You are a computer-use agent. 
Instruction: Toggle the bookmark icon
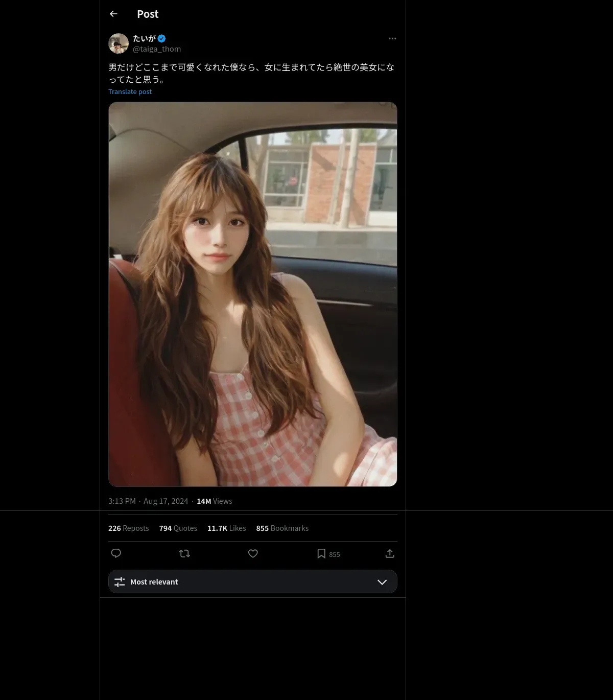click(x=321, y=553)
